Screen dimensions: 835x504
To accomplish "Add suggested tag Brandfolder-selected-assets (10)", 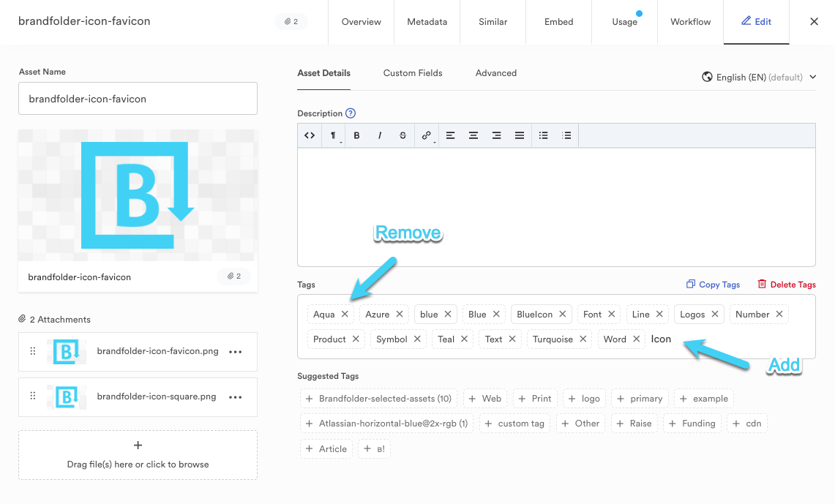I will pos(378,399).
